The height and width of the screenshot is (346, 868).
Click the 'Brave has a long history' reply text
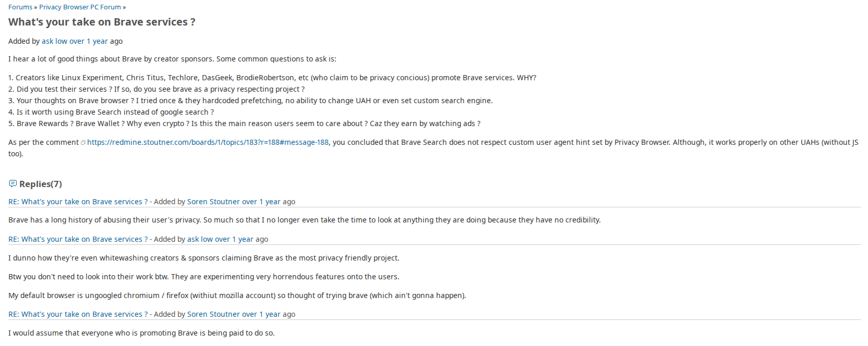(305, 220)
